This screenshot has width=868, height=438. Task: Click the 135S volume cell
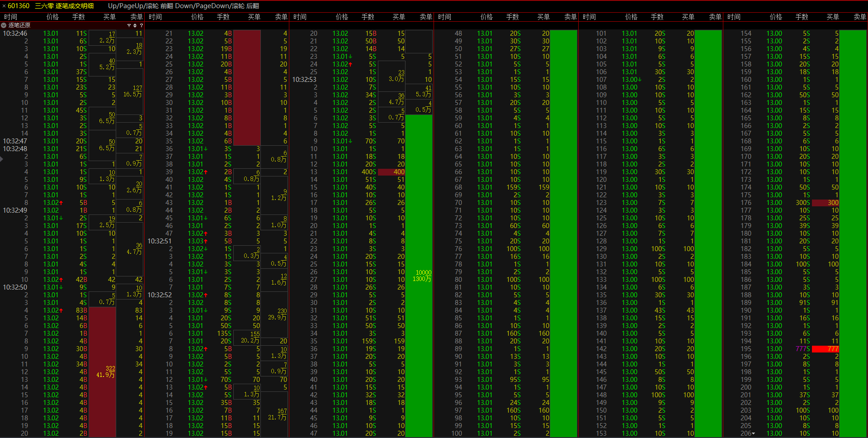pyautogui.click(x=224, y=333)
